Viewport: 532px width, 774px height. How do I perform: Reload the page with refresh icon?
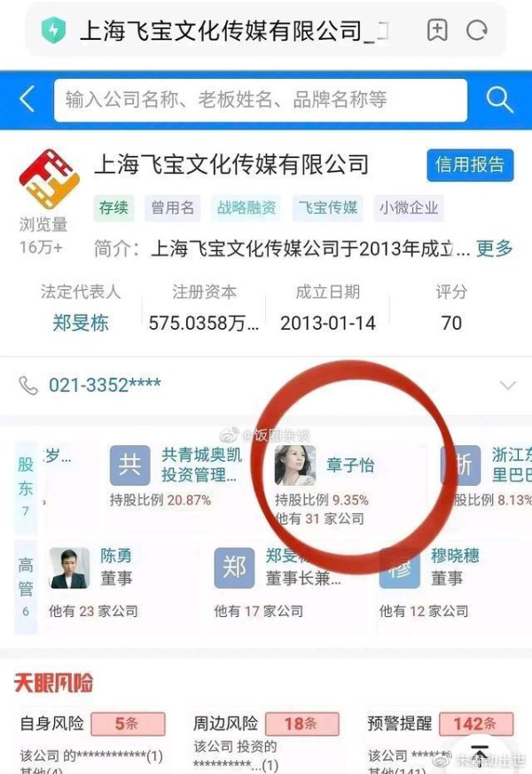[x=477, y=31]
